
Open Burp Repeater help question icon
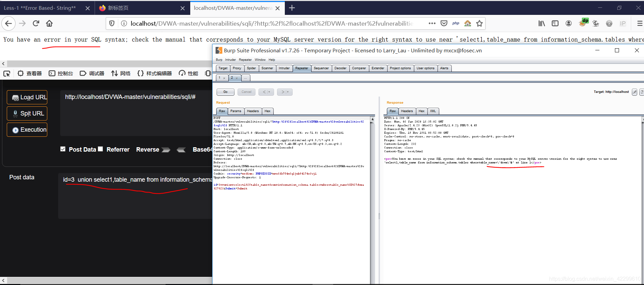pyautogui.click(x=642, y=92)
